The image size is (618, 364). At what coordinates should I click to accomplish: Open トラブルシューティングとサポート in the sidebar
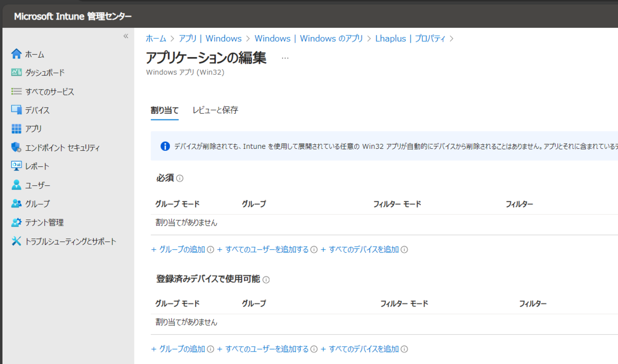click(x=71, y=241)
